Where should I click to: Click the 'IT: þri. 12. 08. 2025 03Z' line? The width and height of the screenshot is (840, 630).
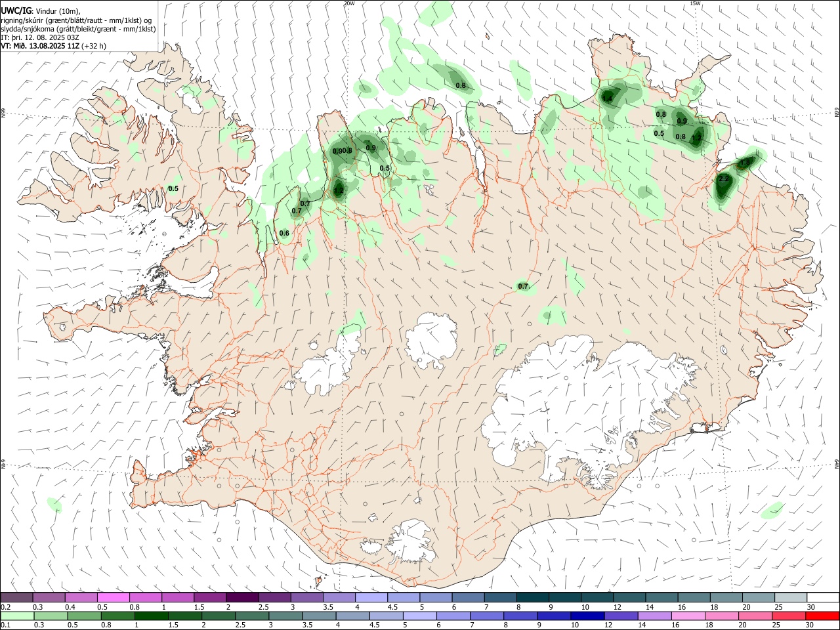39,37
